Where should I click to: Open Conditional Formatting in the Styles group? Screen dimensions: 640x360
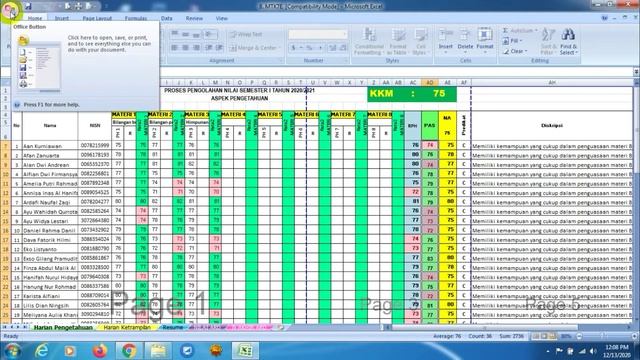[369, 41]
